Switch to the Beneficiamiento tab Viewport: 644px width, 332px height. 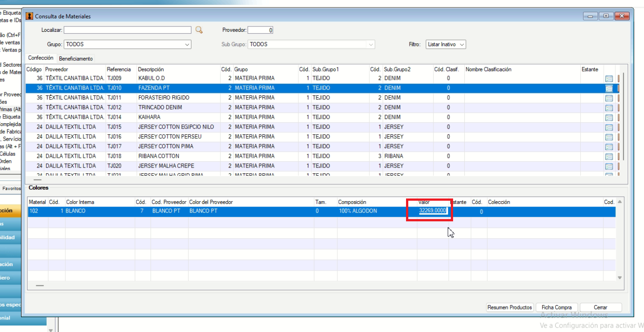(x=76, y=59)
